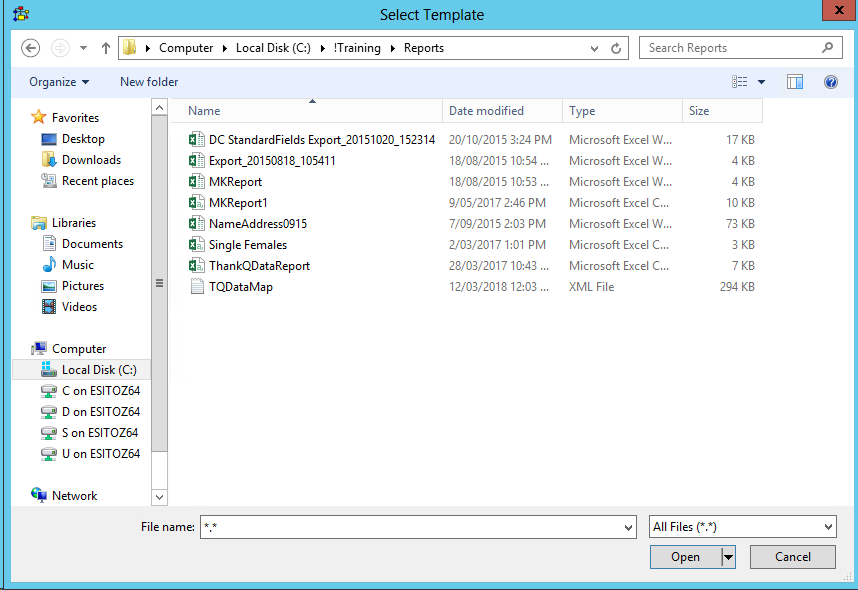Image resolution: width=858 pixels, height=590 pixels.
Task: Go up one folder level
Action: coord(106,48)
